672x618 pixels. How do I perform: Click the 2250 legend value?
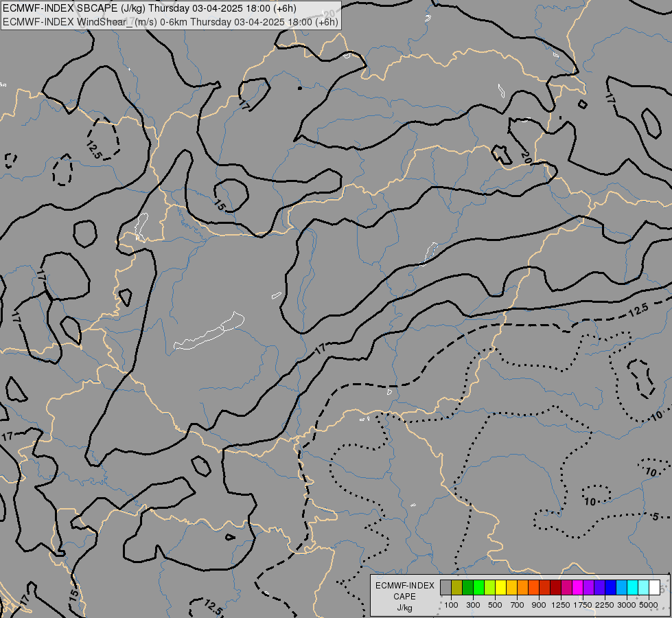coord(605,605)
